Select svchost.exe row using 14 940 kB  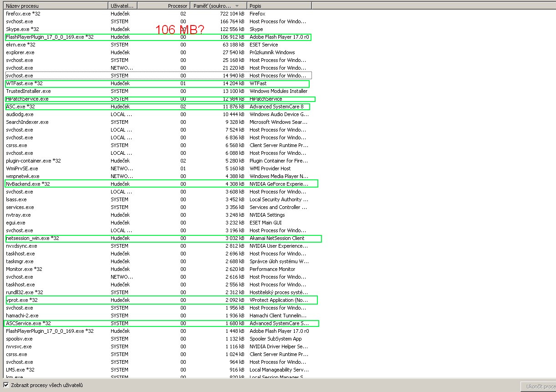(158, 76)
